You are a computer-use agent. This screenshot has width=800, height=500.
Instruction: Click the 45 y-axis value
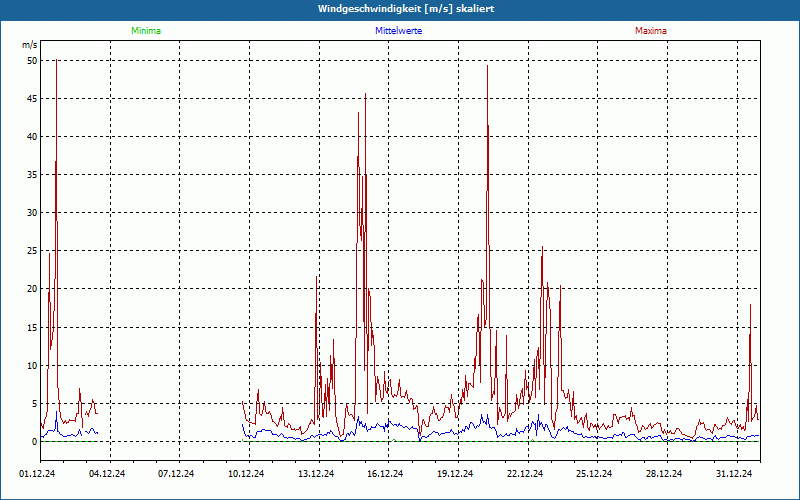tap(32, 98)
